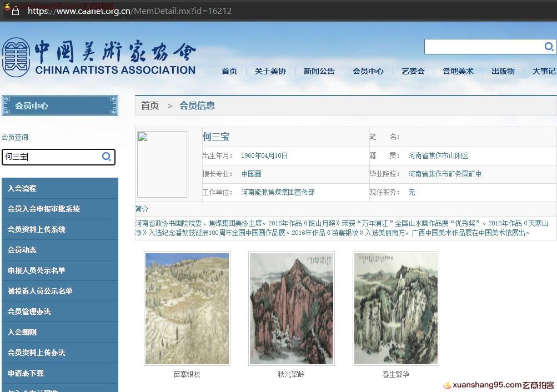Click the 河南省焦作市矿务局矿中 school value
The height and width of the screenshot is (392, 557).
pyautogui.click(x=445, y=174)
